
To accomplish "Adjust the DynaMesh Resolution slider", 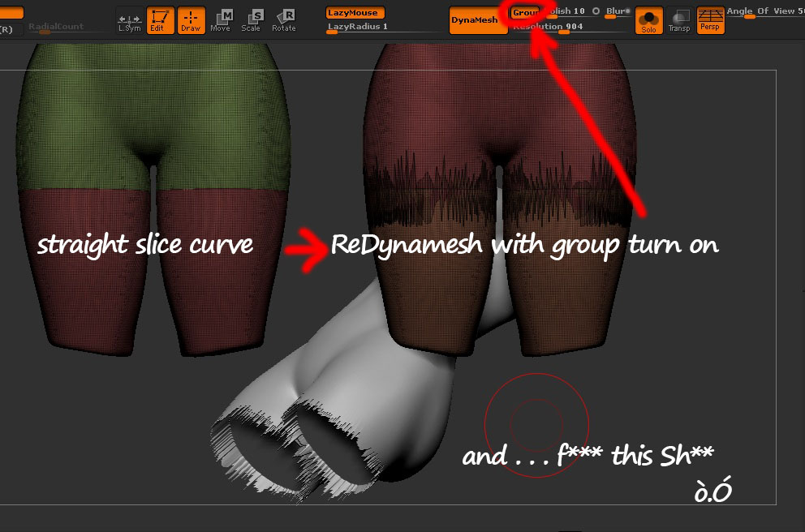I will click(570, 28).
